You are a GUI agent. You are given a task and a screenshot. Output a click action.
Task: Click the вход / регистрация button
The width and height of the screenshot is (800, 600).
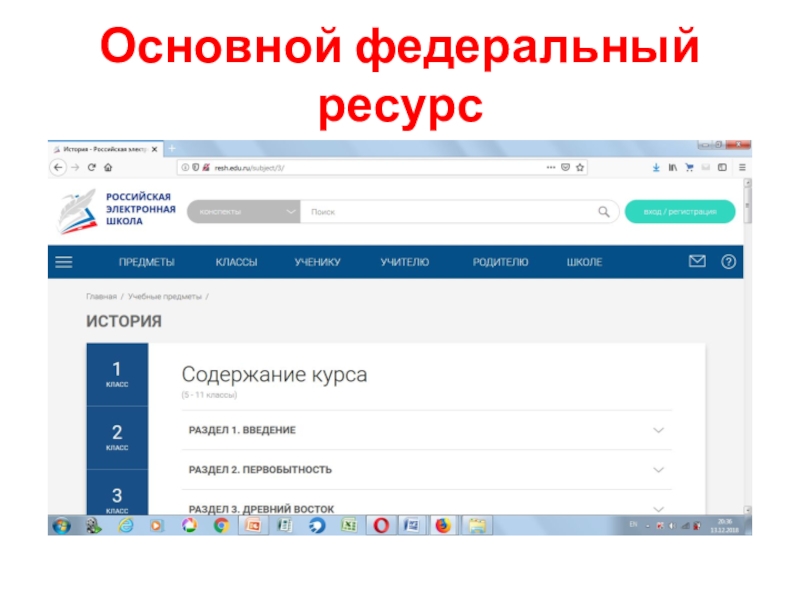(680, 212)
